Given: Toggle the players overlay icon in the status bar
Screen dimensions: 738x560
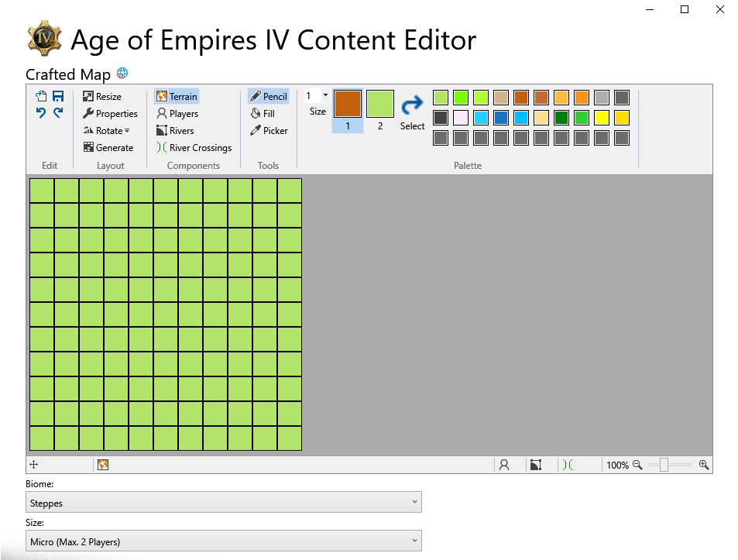Looking at the screenshot, I should click(504, 465).
